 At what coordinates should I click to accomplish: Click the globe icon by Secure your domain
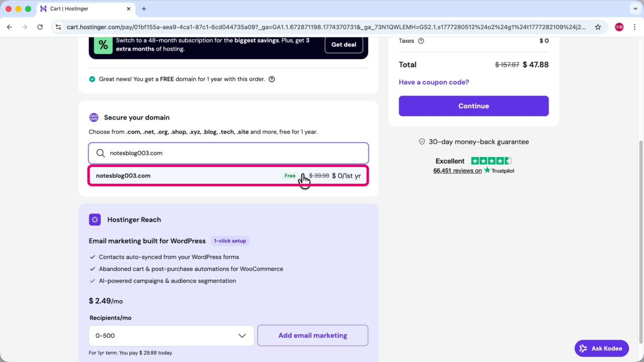pos(94,118)
